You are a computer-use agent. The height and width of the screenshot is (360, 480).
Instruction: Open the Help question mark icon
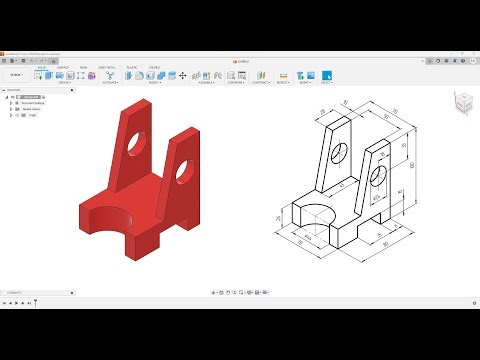coord(463,61)
